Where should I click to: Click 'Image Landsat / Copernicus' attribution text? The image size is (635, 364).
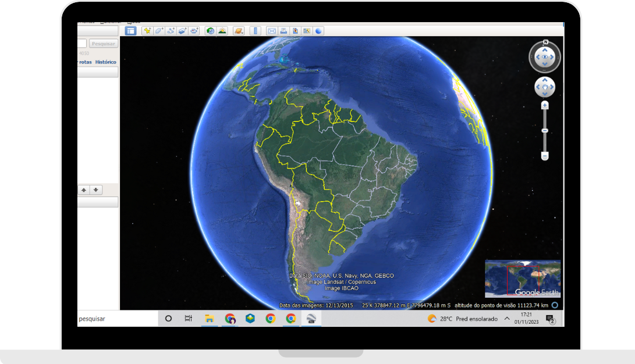(x=342, y=282)
